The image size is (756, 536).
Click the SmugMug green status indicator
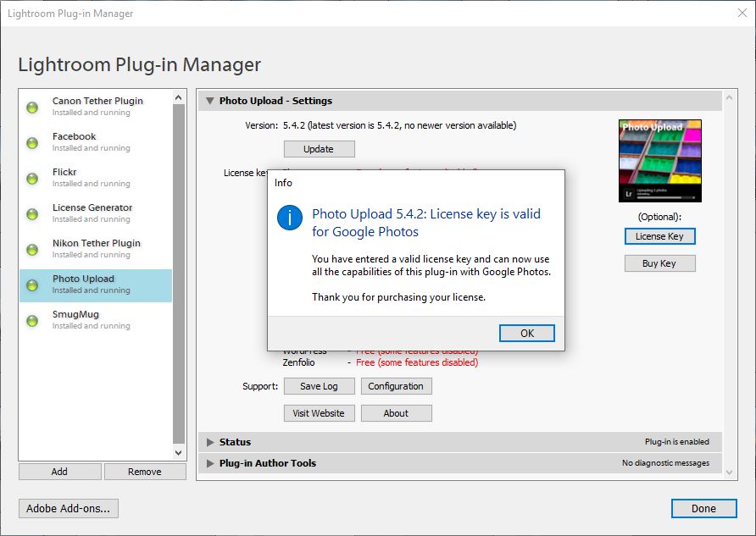point(33,321)
